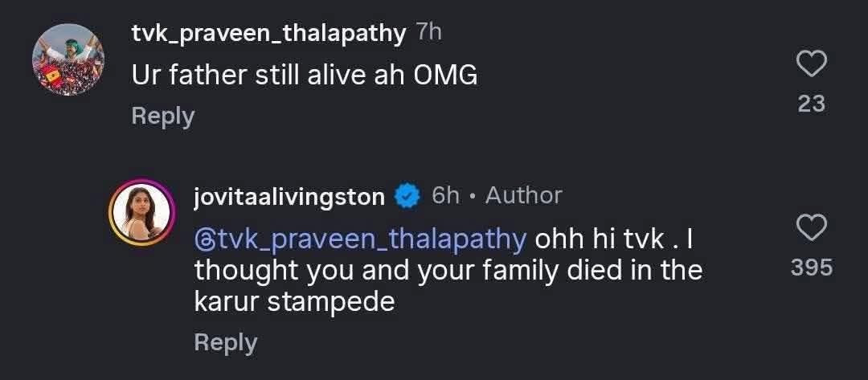The width and height of the screenshot is (868, 380).
Task: Click the word OMG in the comment
Action: pos(444,76)
